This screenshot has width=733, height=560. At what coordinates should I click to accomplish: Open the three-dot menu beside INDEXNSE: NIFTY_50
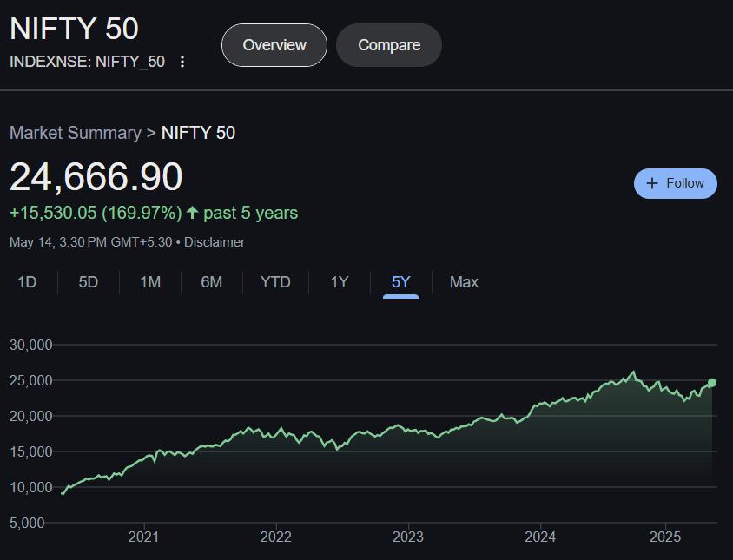pos(182,62)
